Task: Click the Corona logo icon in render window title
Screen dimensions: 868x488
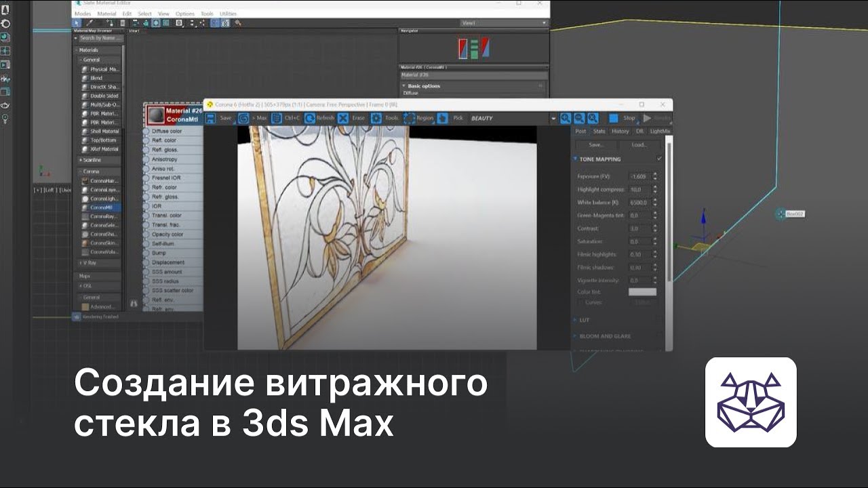Action: tap(210, 104)
